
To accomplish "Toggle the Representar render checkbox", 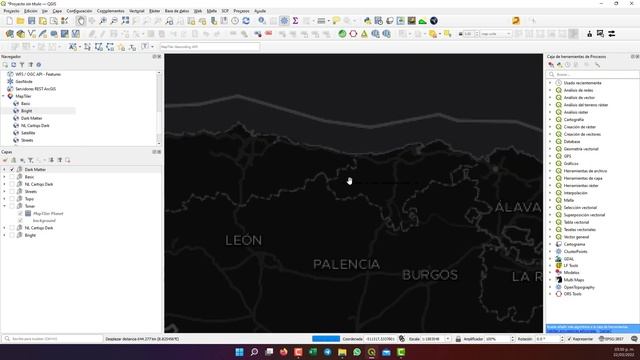I will pyautogui.click(x=569, y=339).
